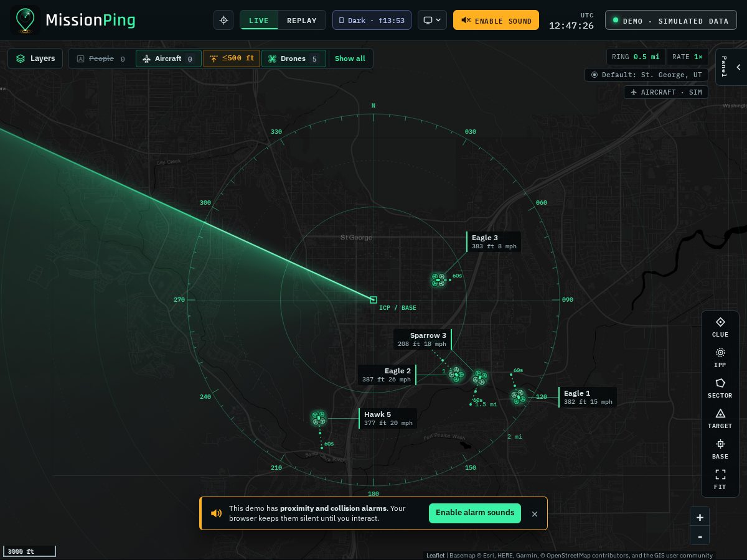Click the ICP / BASE marker
This screenshot has height=560, width=747.
coord(374,300)
